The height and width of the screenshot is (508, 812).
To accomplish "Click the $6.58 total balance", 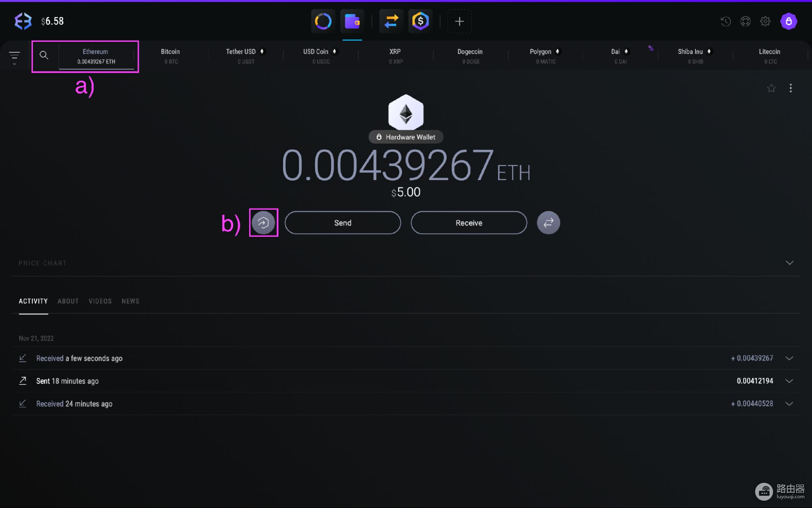I will (52, 21).
